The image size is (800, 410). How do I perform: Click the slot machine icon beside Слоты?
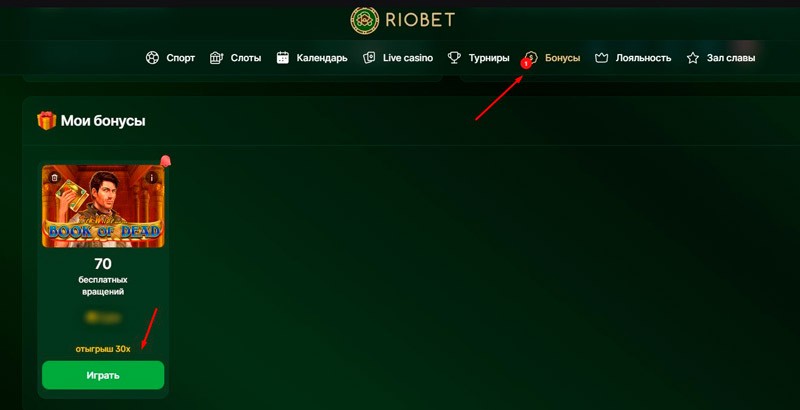(x=216, y=58)
